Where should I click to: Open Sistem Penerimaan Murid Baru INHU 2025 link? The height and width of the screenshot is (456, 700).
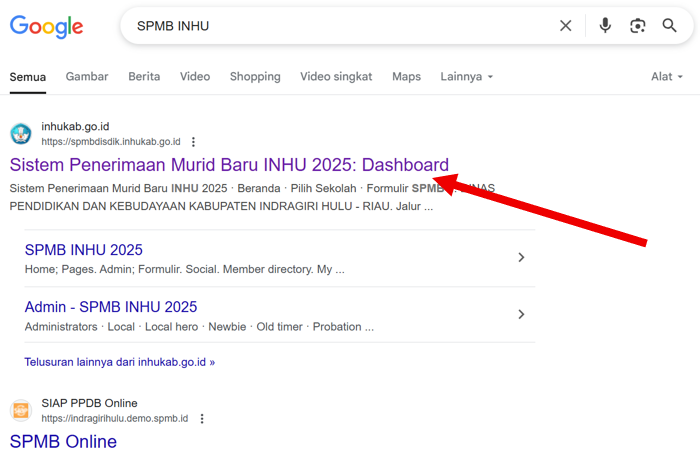tap(229, 165)
